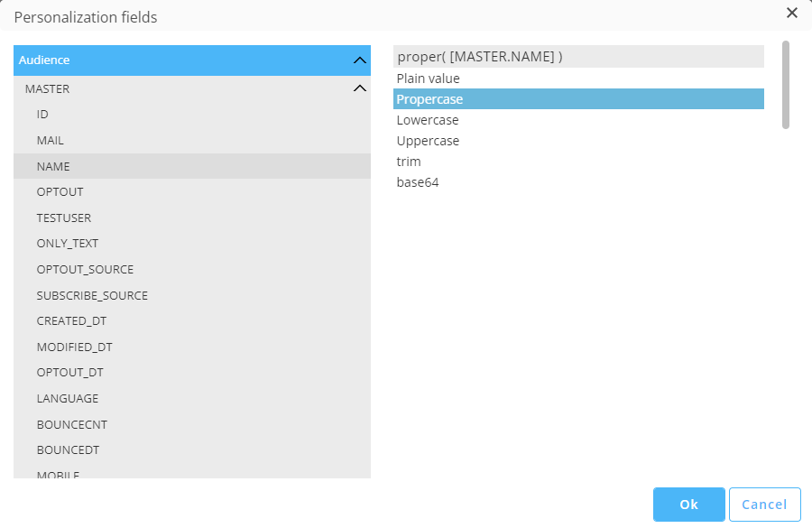Apply Uppercase formatting option

pos(428,141)
